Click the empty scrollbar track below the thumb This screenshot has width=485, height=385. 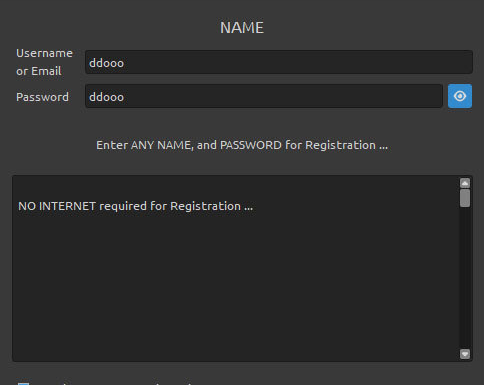[465, 278]
